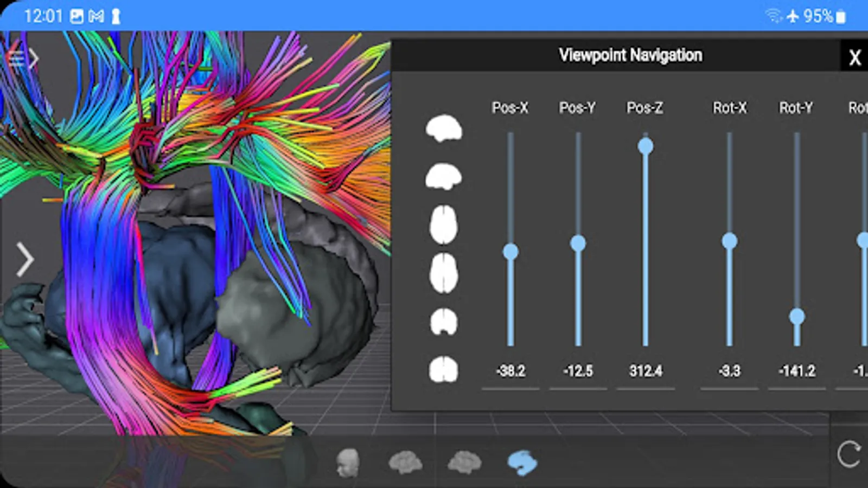Toggle the blue fiber tracts layer icon
868x488 pixels.
click(x=522, y=463)
